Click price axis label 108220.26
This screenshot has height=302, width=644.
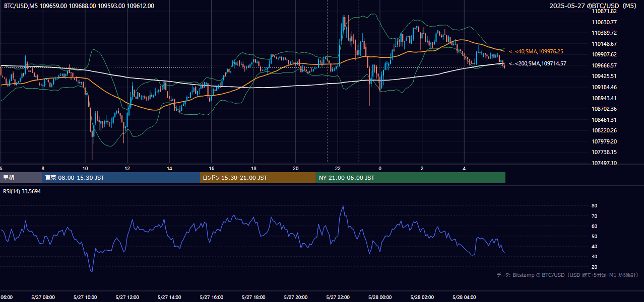coord(605,130)
